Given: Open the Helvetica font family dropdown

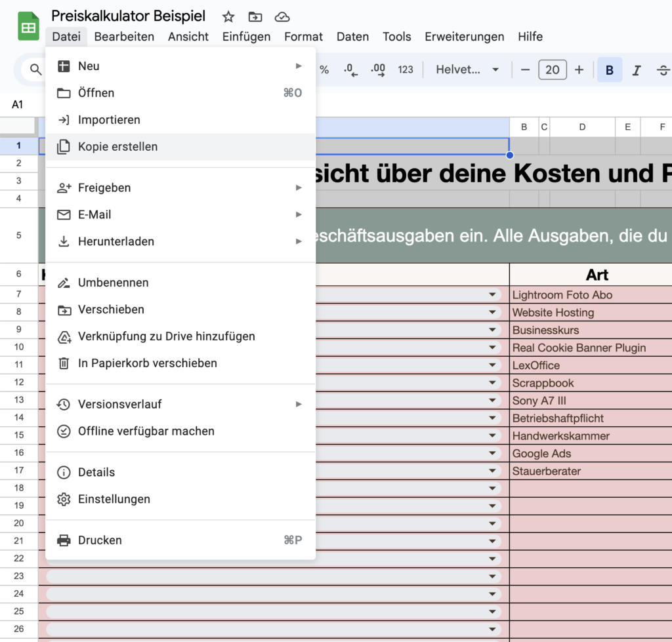Looking at the screenshot, I should [x=467, y=70].
